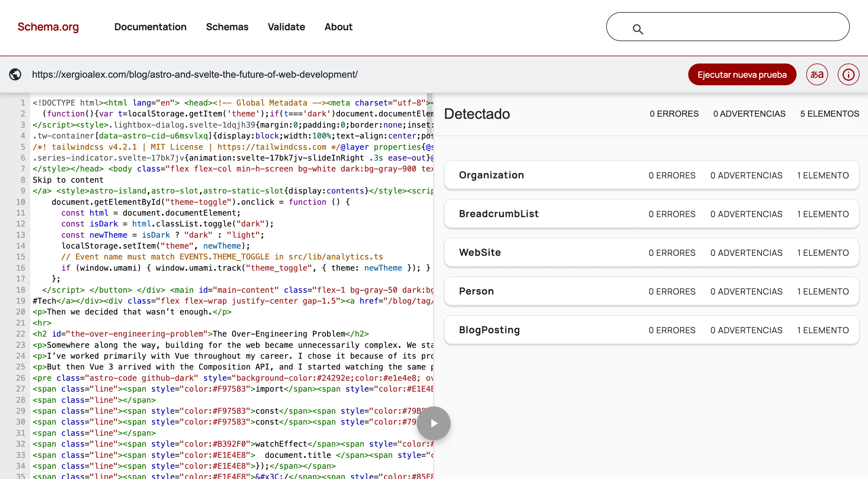Click the play button over the code panel

coord(434,423)
